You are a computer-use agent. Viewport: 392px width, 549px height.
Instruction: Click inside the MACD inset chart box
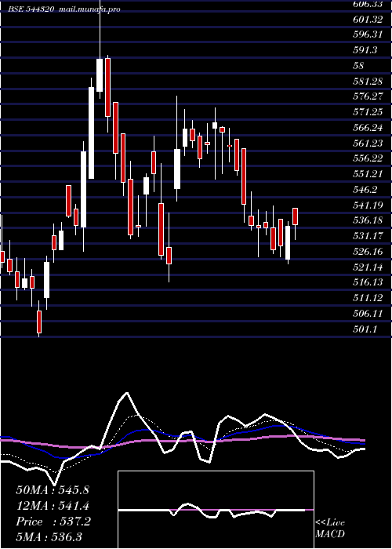(216, 510)
